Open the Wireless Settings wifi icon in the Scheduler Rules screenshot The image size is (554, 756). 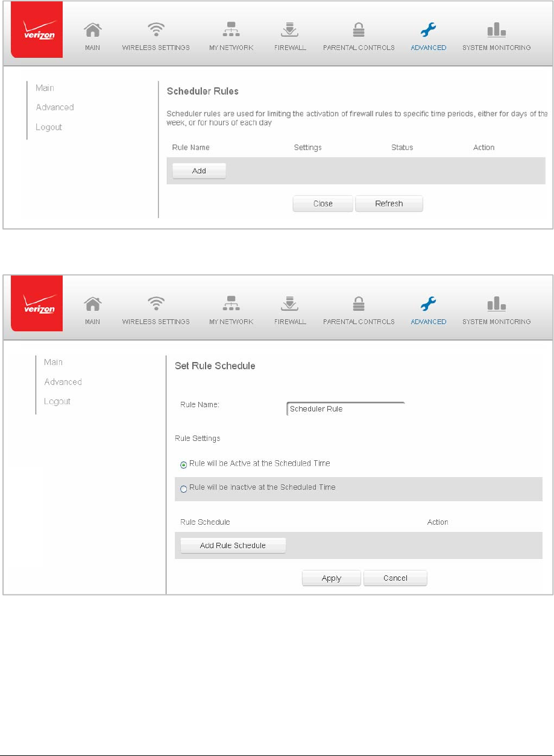click(x=156, y=30)
